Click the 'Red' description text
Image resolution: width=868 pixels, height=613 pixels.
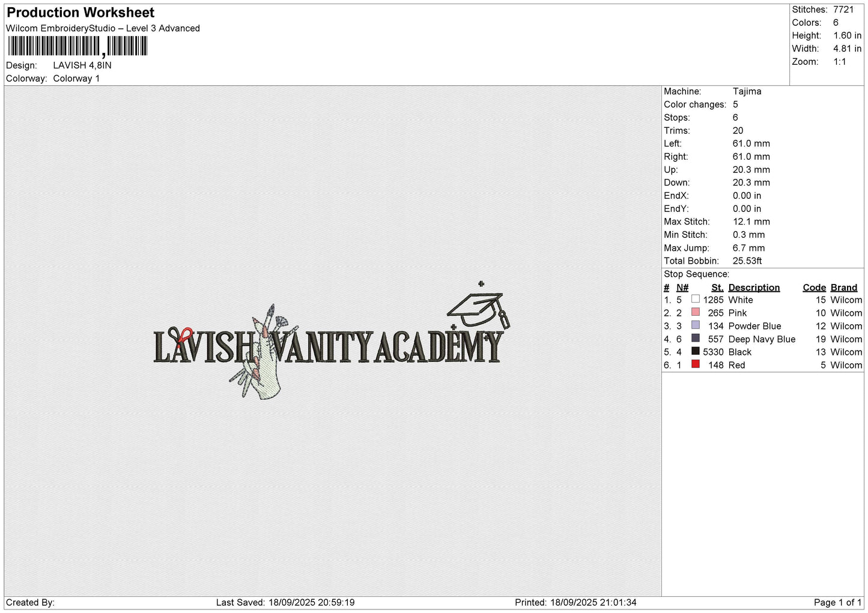click(736, 366)
